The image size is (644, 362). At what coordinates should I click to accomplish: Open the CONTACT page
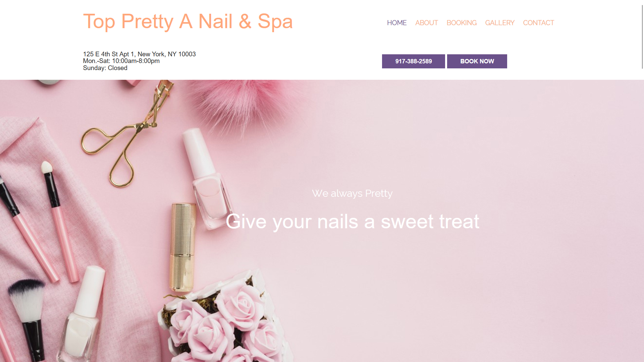pyautogui.click(x=538, y=23)
